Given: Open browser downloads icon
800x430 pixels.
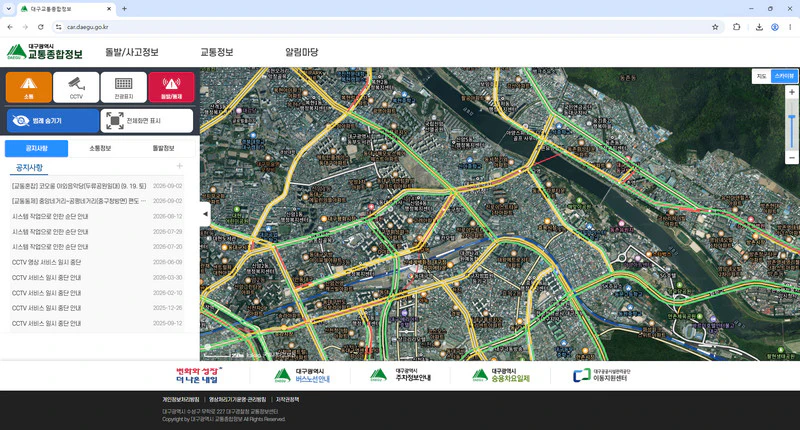Looking at the screenshot, I should tap(759, 27).
